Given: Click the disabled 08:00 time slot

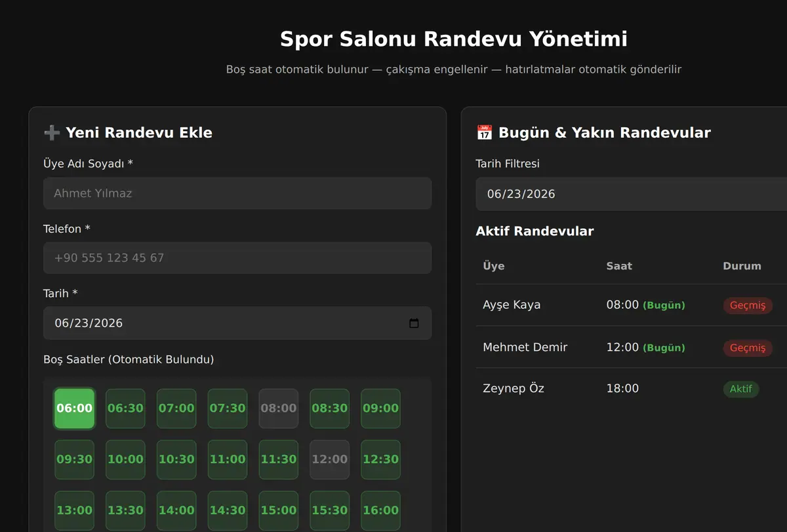Looking at the screenshot, I should coord(279,408).
